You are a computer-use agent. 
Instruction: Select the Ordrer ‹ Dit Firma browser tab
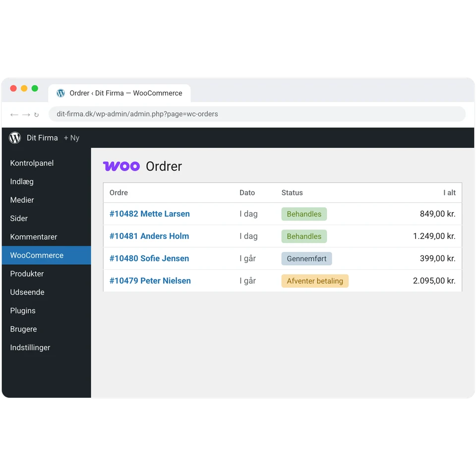(x=119, y=93)
